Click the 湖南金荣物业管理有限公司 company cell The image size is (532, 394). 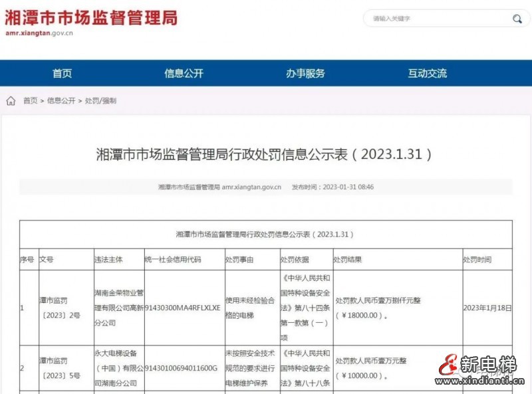[118, 308]
